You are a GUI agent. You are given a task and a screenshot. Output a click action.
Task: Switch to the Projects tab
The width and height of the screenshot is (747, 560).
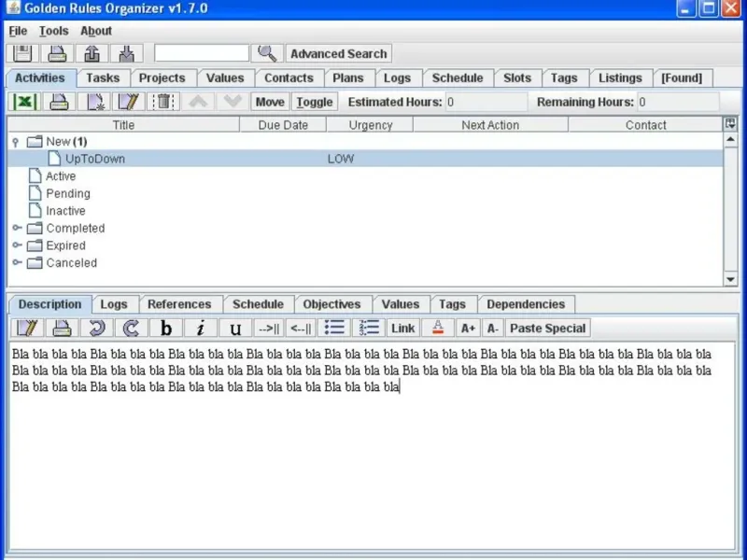(162, 78)
